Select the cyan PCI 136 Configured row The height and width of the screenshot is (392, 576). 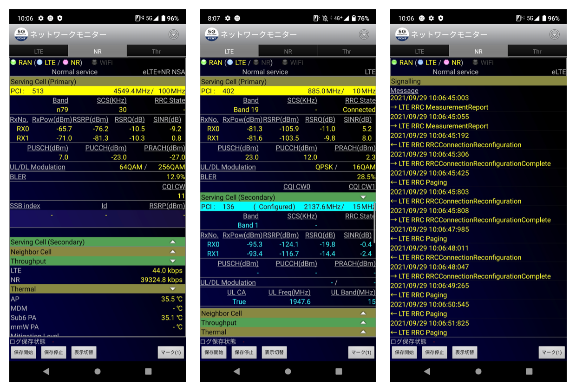287,207
